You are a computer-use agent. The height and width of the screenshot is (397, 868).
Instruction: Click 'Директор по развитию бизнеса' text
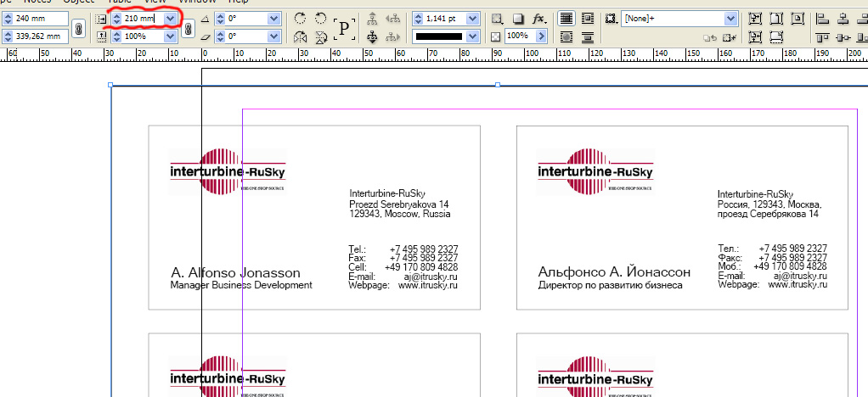(x=610, y=286)
